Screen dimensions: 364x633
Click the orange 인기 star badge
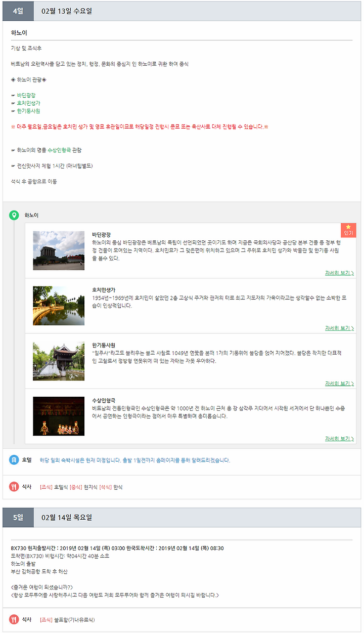click(348, 230)
